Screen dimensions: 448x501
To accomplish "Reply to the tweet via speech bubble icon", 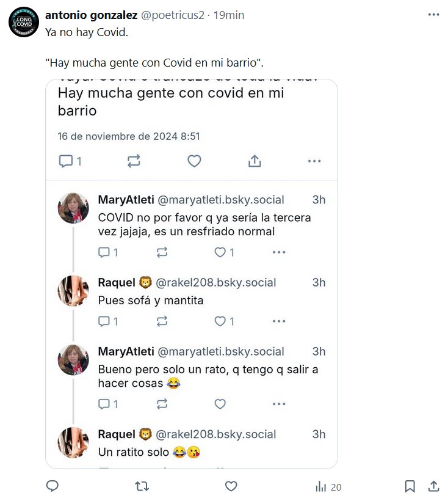I will pyautogui.click(x=52, y=486).
